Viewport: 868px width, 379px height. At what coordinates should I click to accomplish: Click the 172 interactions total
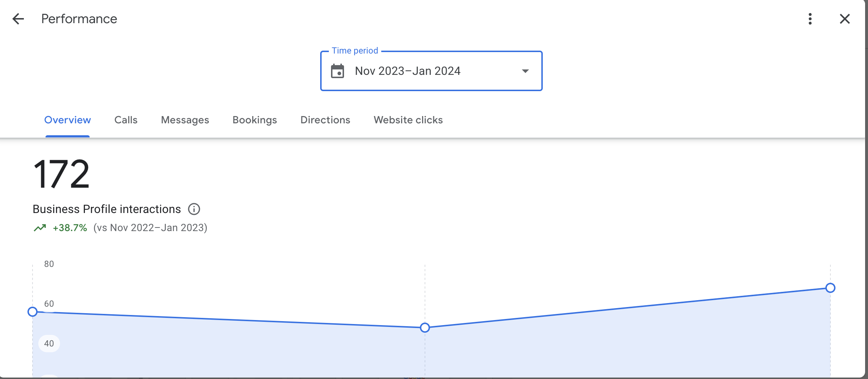61,174
